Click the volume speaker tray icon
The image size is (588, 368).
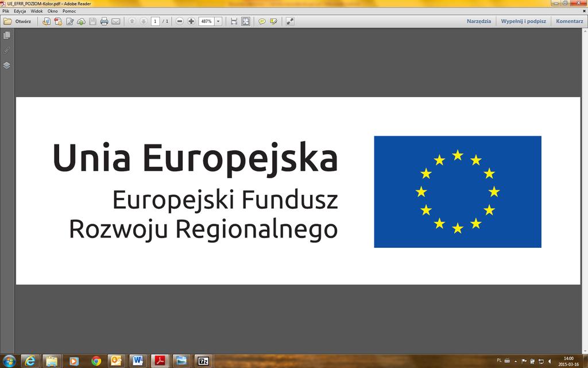tap(550, 361)
